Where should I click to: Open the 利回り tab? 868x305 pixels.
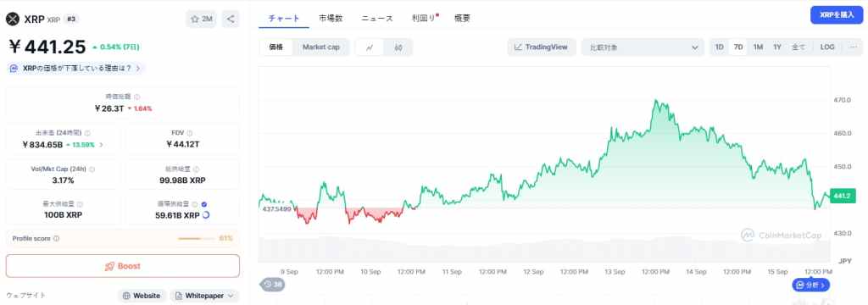(x=424, y=19)
